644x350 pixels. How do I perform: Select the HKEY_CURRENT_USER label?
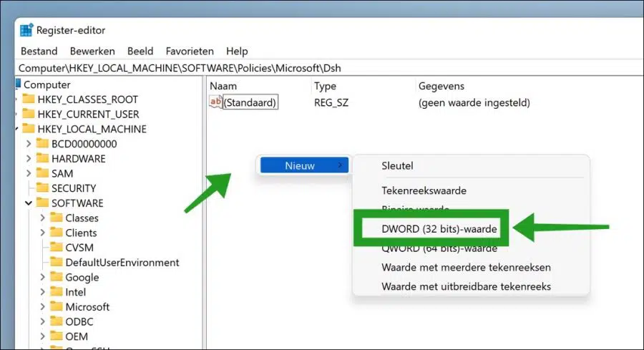tap(88, 115)
